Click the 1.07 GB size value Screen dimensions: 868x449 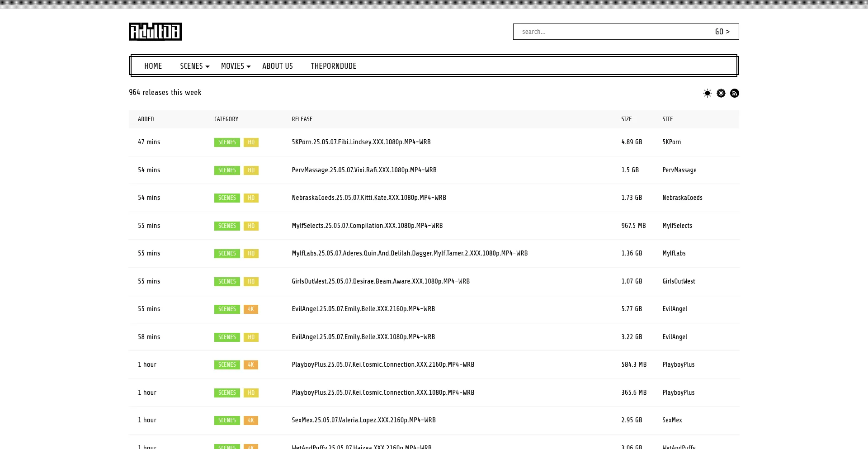pos(632,281)
